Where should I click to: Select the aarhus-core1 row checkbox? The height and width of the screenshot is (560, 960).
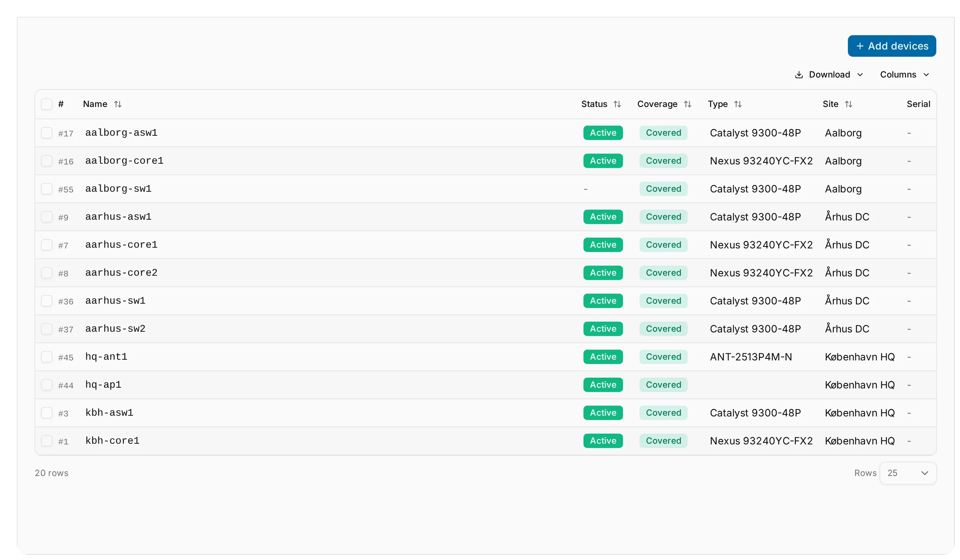point(47,245)
